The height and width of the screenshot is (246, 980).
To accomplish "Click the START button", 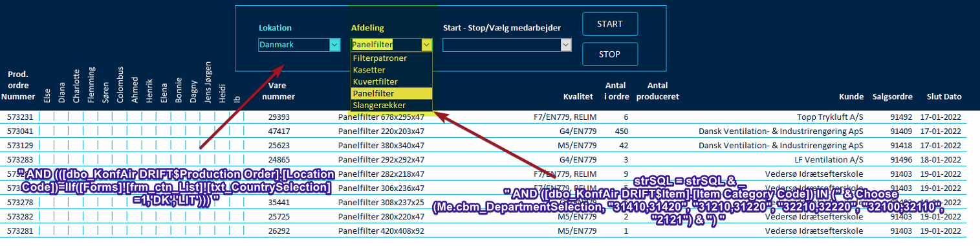I will (610, 24).
